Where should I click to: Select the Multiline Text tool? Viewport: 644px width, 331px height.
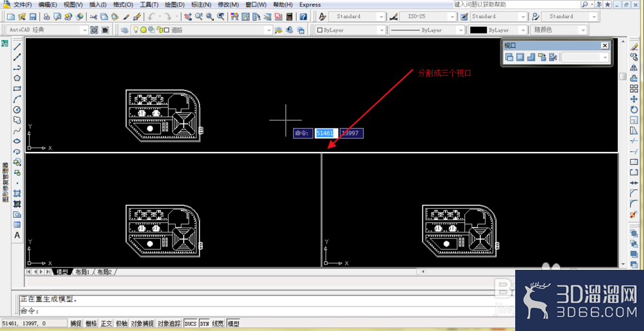pos(17,235)
